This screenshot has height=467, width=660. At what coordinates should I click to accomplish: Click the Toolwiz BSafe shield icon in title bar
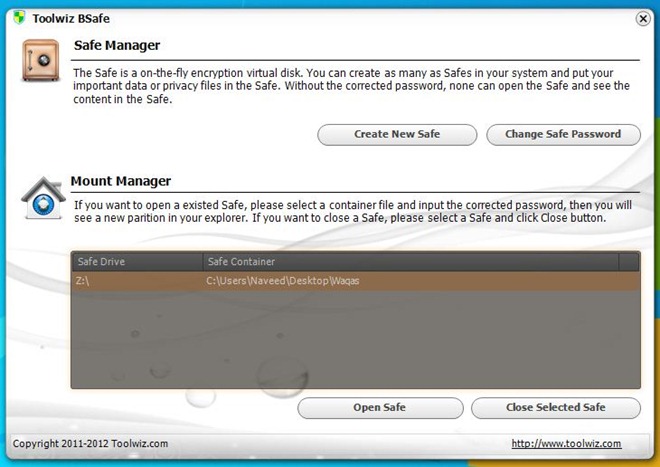click(x=19, y=18)
